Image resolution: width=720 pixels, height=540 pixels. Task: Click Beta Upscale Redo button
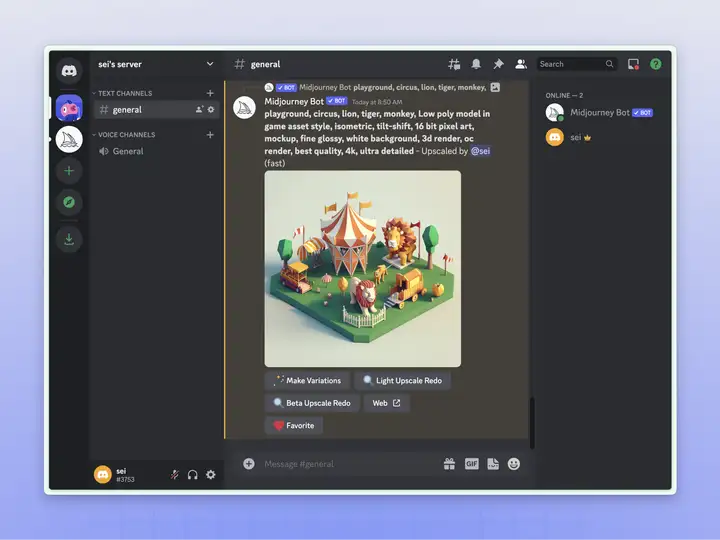312,403
